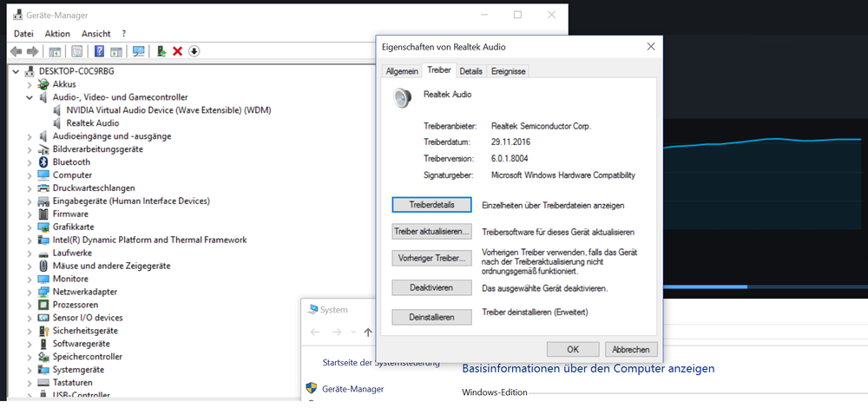Click the Deaktivieren button

tap(431, 288)
